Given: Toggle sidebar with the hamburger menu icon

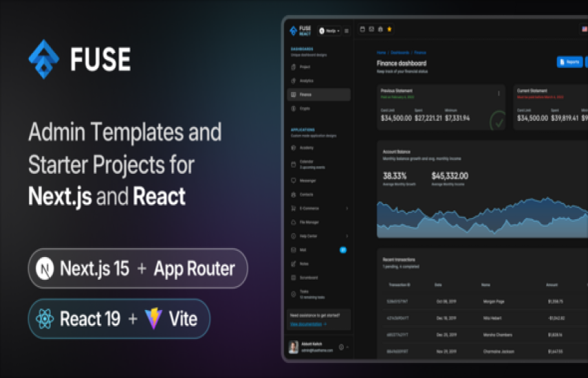Looking at the screenshot, I should click(347, 31).
